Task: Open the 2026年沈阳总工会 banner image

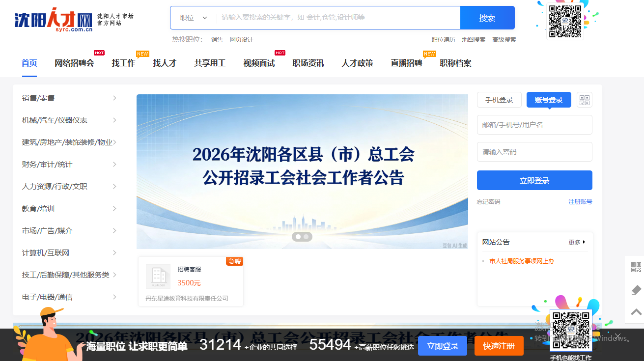Action: (x=302, y=171)
